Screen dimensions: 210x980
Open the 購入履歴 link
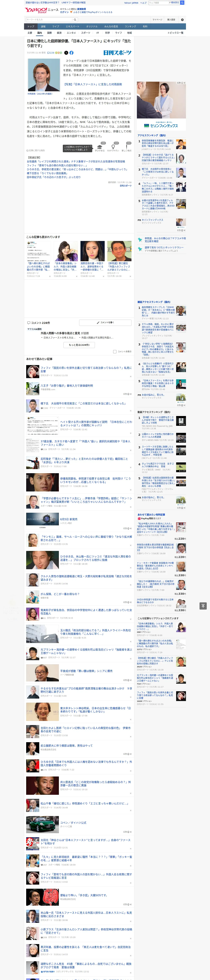click(x=171, y=20)
